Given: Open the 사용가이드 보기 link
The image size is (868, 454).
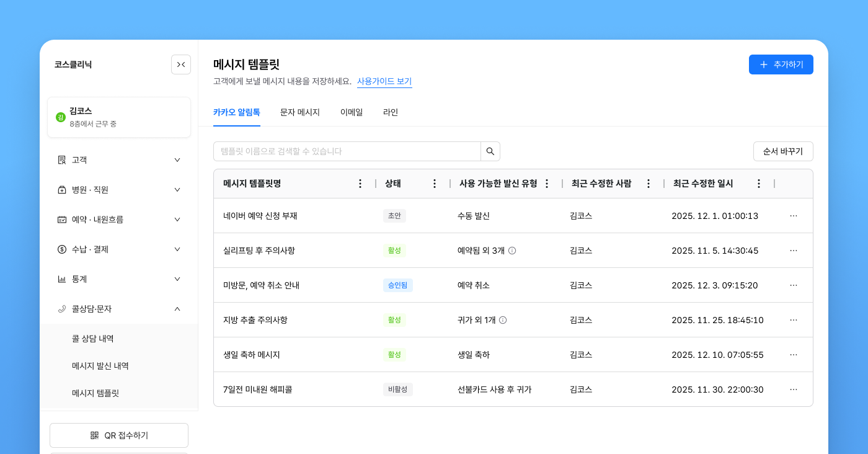Looking at the screenshot, I should coord(384,81).
